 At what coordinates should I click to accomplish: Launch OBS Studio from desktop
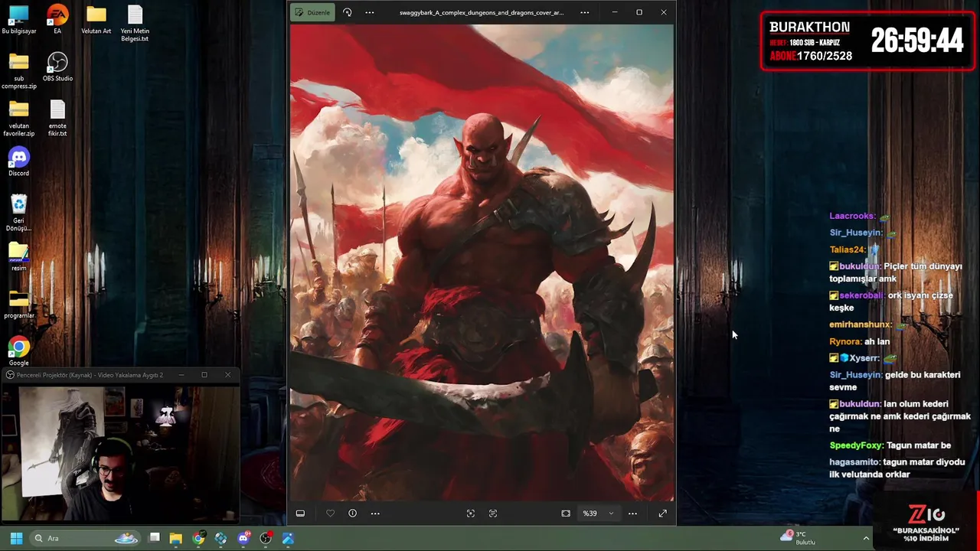[57, 67]
